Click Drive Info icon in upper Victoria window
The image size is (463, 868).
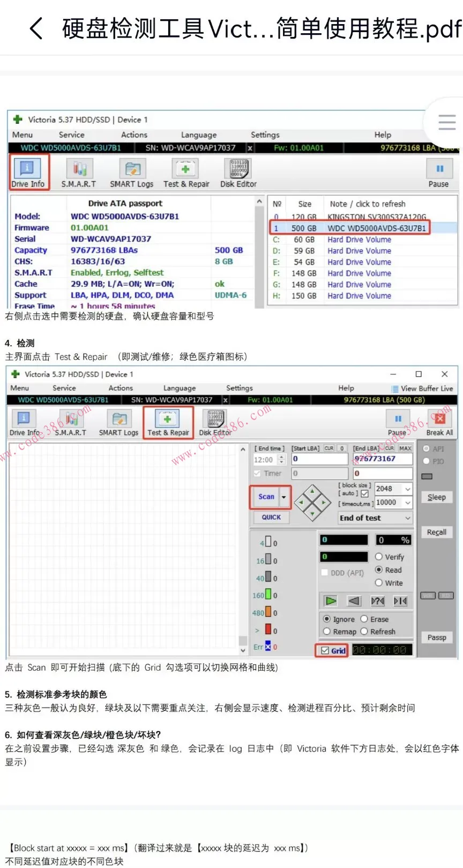[27, 168]
